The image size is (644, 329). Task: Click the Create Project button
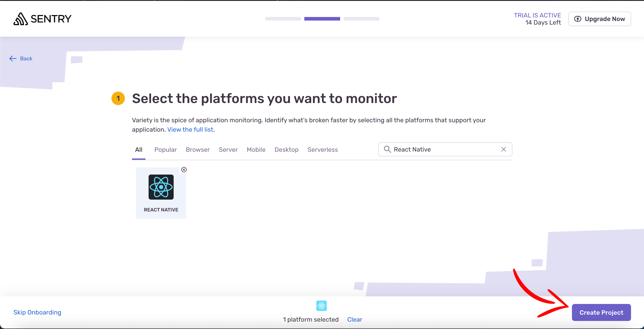[x=601, y=312]
